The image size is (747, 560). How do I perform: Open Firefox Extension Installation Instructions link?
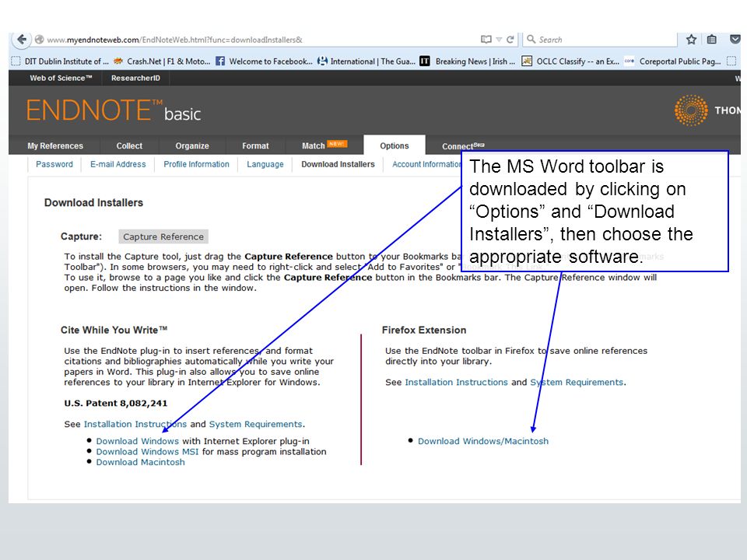click(x=457, y=382)
